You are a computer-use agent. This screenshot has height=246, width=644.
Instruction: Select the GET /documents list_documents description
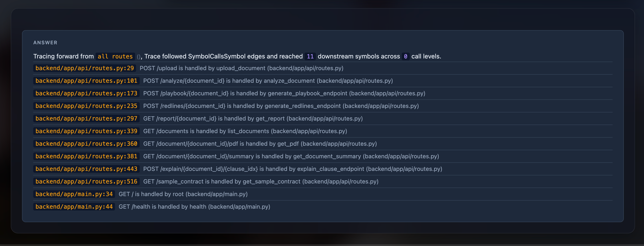pyautogui.click(x=245, y=131)
